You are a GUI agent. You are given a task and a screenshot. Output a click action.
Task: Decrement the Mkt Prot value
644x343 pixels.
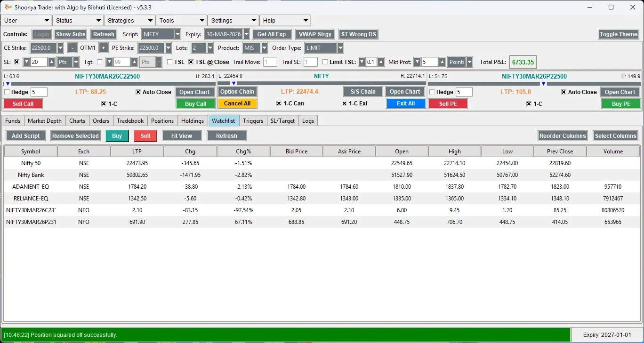coord(417,62)
